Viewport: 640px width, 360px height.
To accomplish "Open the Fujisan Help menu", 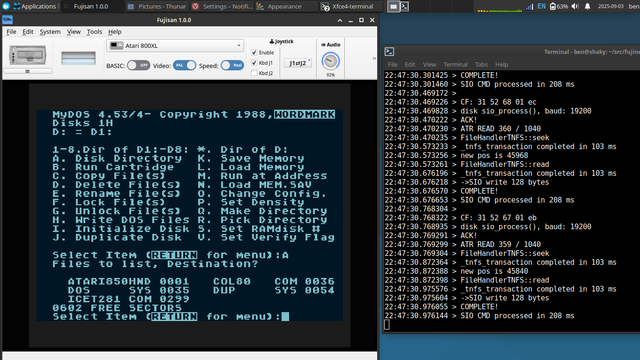I will (115, 32).
